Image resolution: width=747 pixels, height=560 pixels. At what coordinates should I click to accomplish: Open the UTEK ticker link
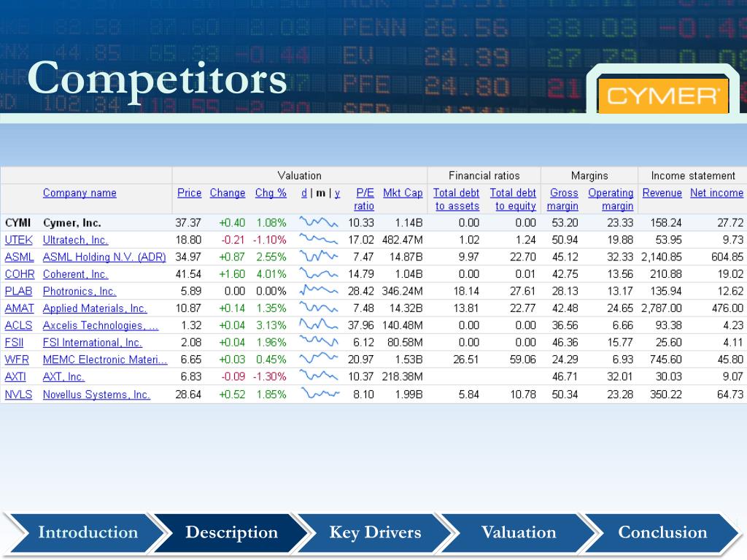coord(18,240)
